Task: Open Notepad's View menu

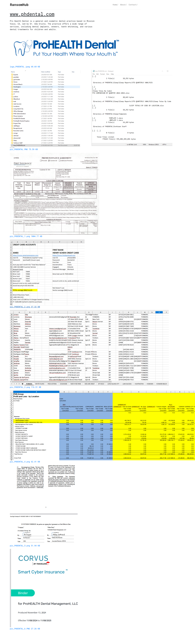Action: click(x=108, y=74)
